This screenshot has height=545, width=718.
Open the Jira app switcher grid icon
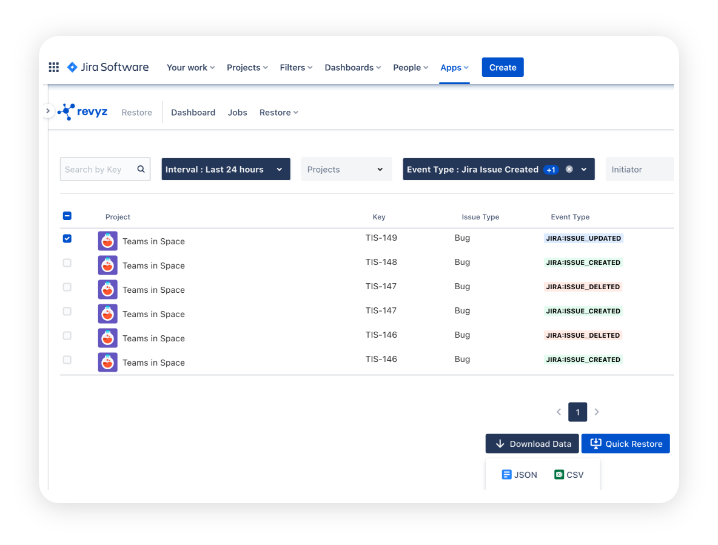point(54,68)
